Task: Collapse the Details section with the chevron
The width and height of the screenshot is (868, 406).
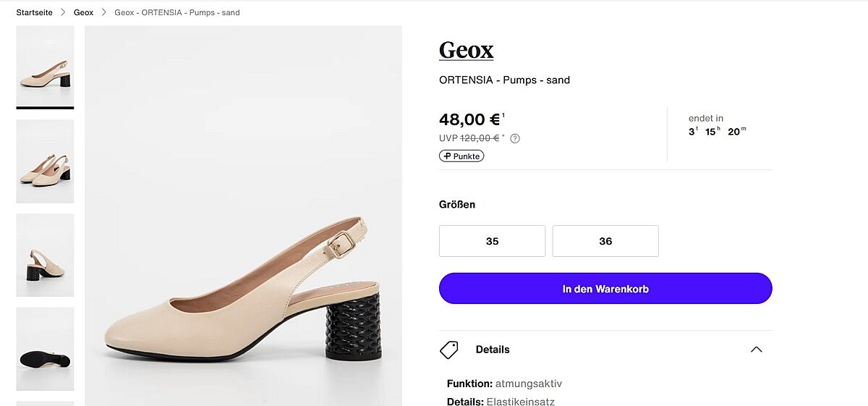Action: [x=756, y=350]
